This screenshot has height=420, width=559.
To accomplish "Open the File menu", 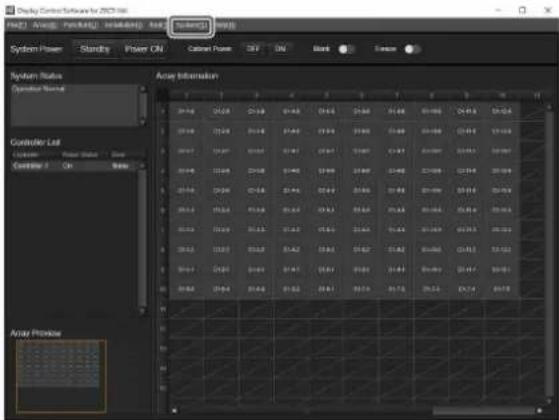I will pyautogui.click(x=16, y=26).
